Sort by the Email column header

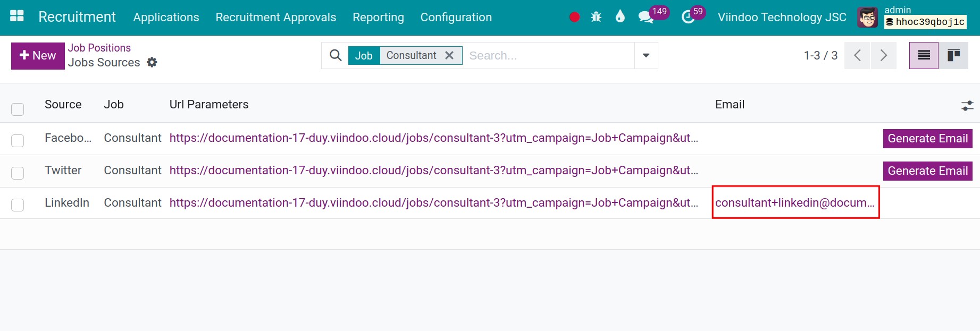coord(730,105)
